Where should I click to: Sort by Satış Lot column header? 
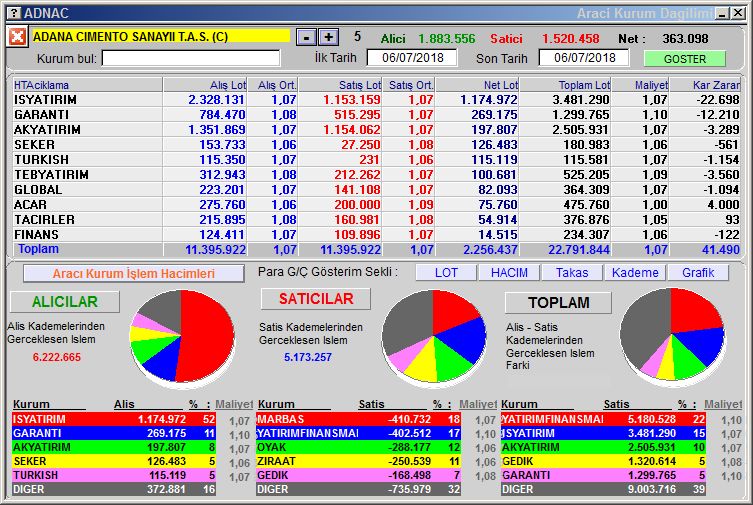[340, 85]
